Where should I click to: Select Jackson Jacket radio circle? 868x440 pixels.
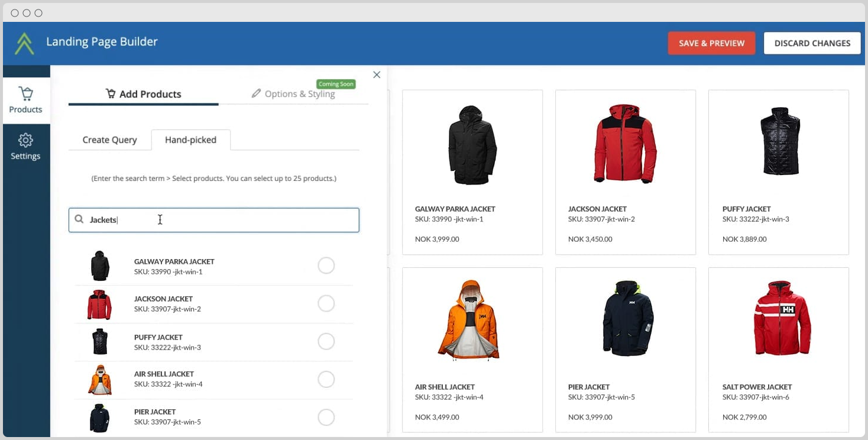[326, 303]
